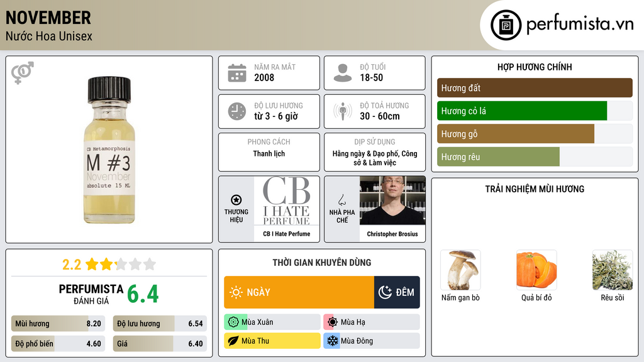
Task: Click the Hợp hương chính heading
Action: pos(535,67)
